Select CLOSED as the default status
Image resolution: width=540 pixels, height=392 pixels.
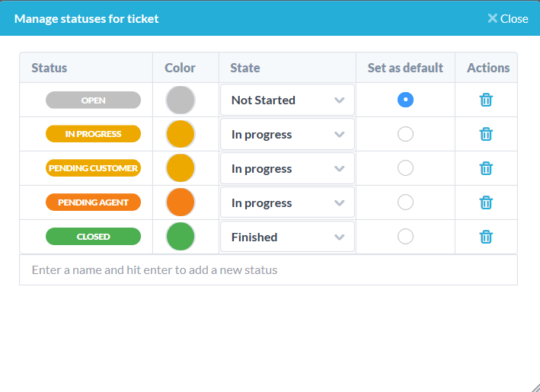[405, 237]
